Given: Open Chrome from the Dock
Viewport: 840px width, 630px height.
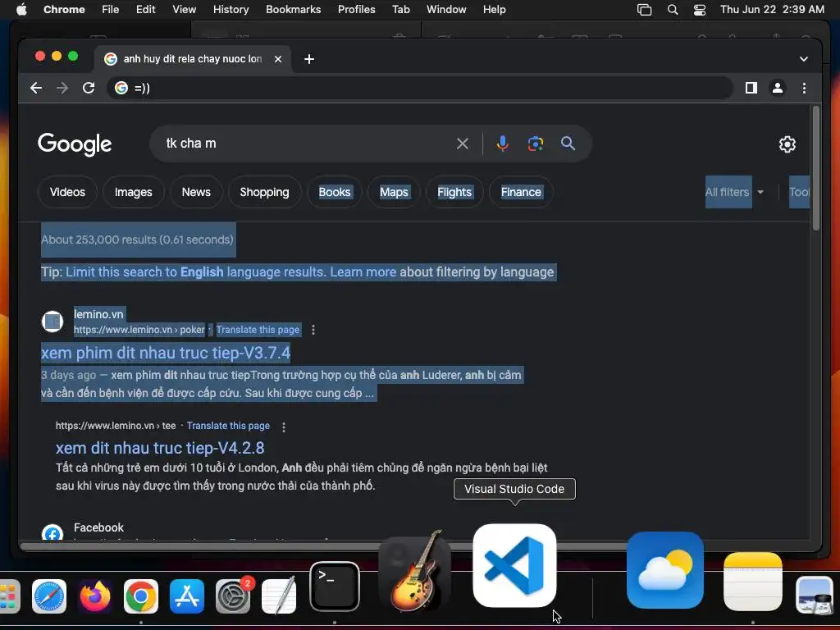Looking at the screenshot, I should click(141, 596).
